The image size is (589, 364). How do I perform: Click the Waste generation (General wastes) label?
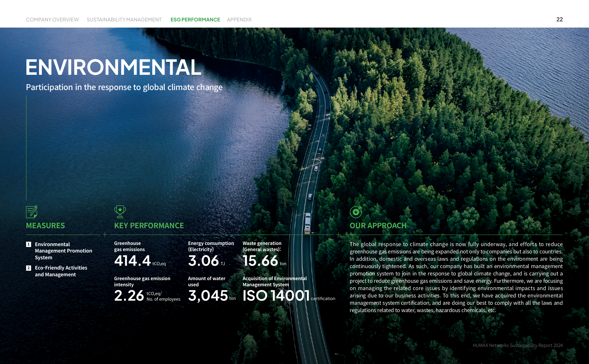pos(262,246)
